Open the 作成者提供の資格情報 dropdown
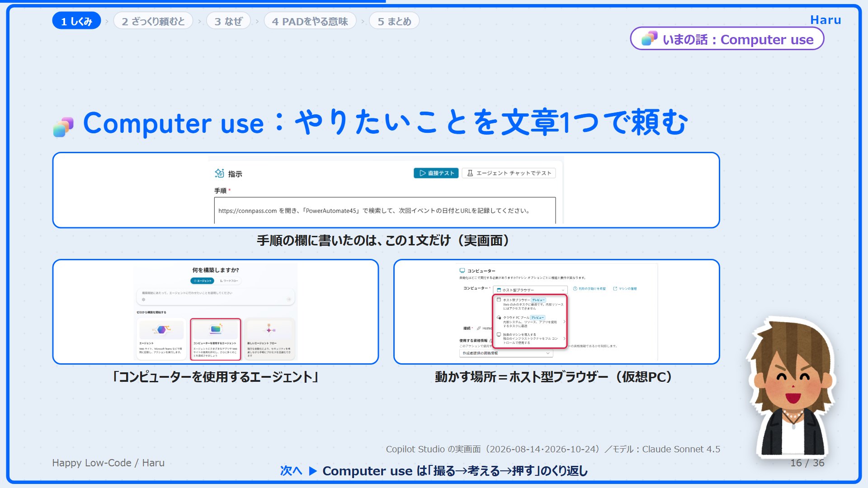This screenshot has width=868, height=488. click(x=506, y=353)
